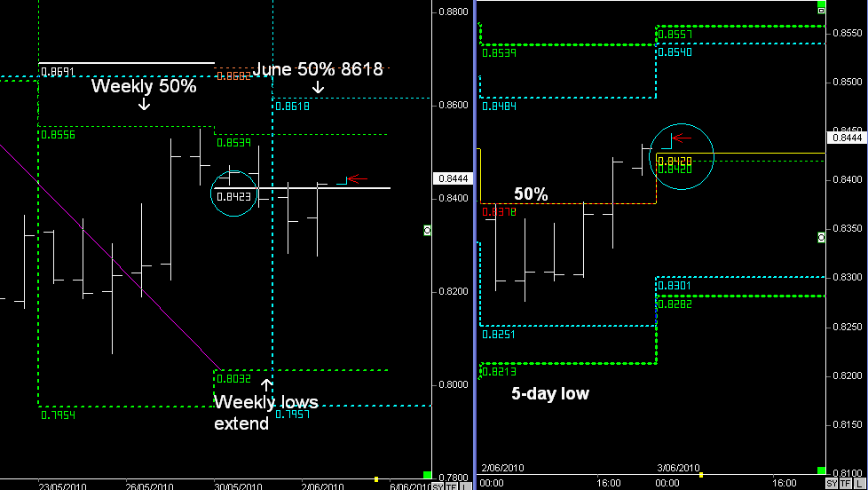Image resolution: width=868 pixels, height=490 pixels.
Task: Click the TF button below the 0.7800 axis label
Action: click(x=451, y=486)
